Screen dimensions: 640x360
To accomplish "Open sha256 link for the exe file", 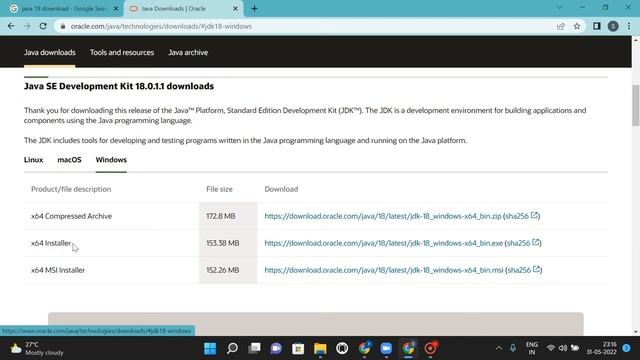I will click(523, 243).
